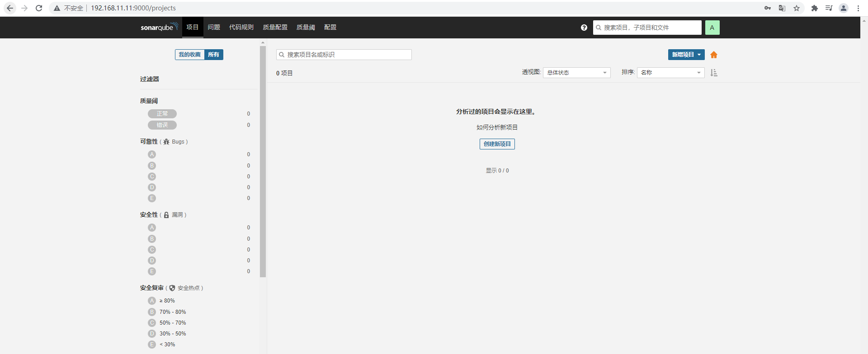Switch to 所有 all projects toggle
Viewport: 868px width, 354px height.
coord(214,55)
